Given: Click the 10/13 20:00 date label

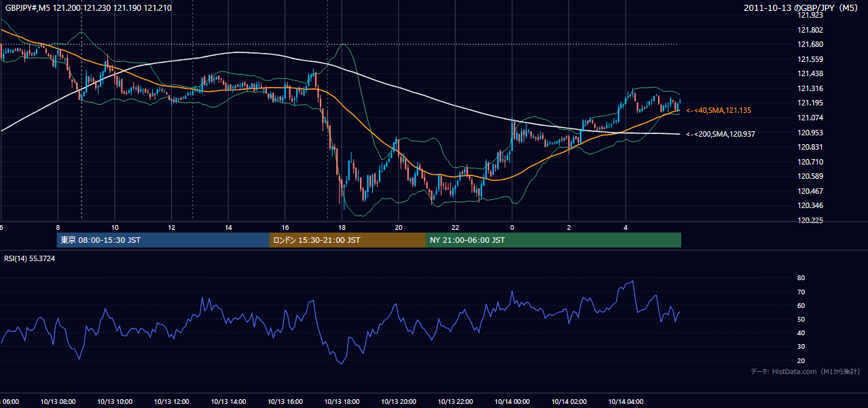Looking at the screenshot, I should (x=399, y=402).
